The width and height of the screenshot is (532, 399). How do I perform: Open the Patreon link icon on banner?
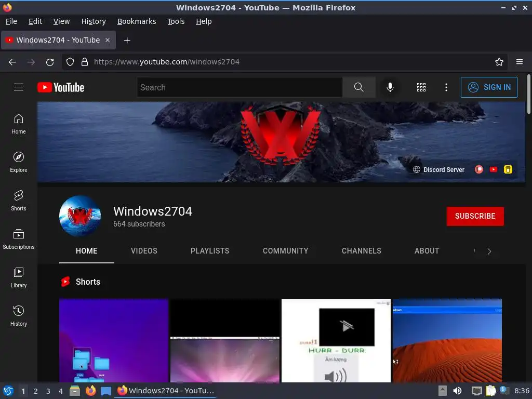[478, 169]
